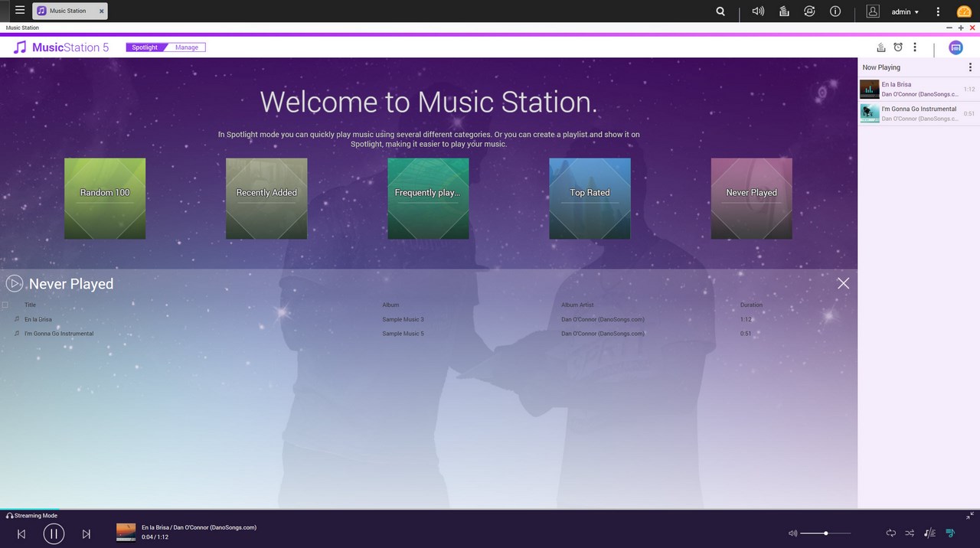Close the Never Played list panel

843,283
